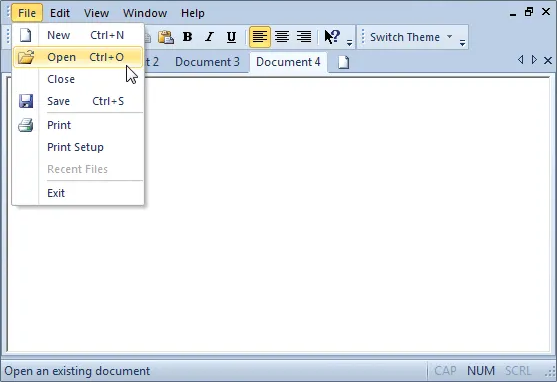Select Align Left in toolbar
This screenshot has height=382, width=557.
260,37
